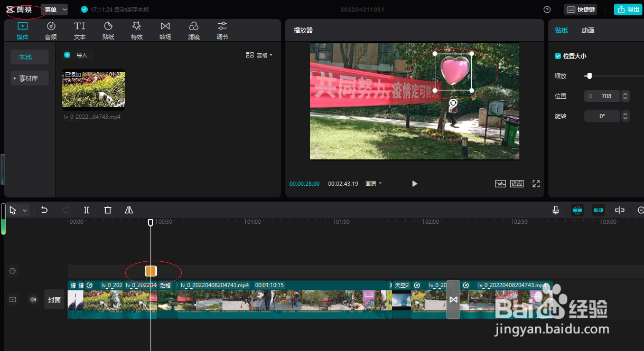The height and width of the screenshot is (351, 644).
Task: Click the 封面 (Cover) button
Action: (54, 299)
